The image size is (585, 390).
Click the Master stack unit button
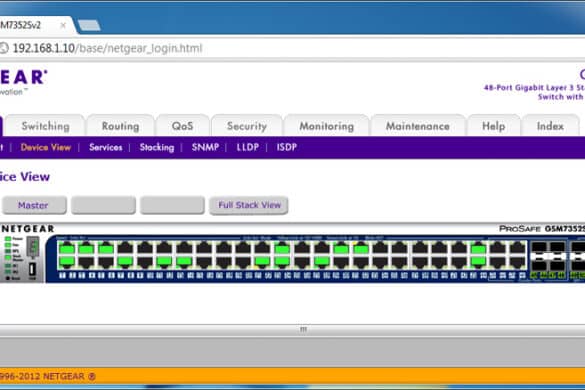pyautogui.click(x=34, y=205)
